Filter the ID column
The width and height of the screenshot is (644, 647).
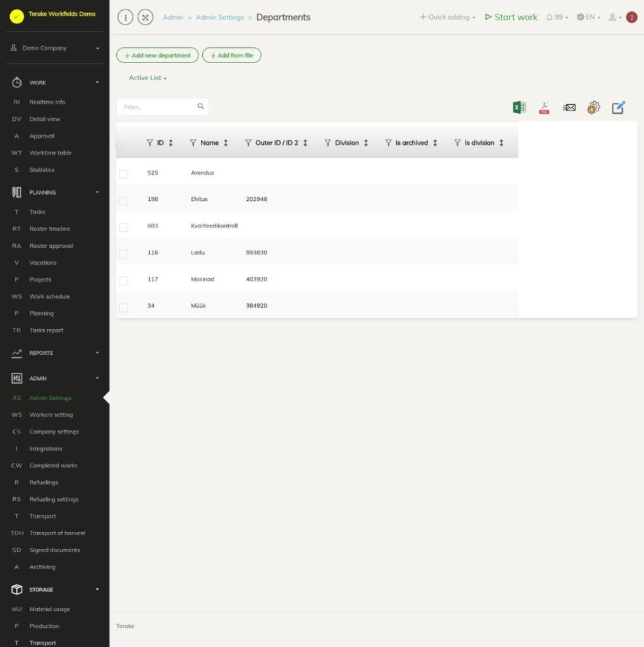tap(150, 143)
